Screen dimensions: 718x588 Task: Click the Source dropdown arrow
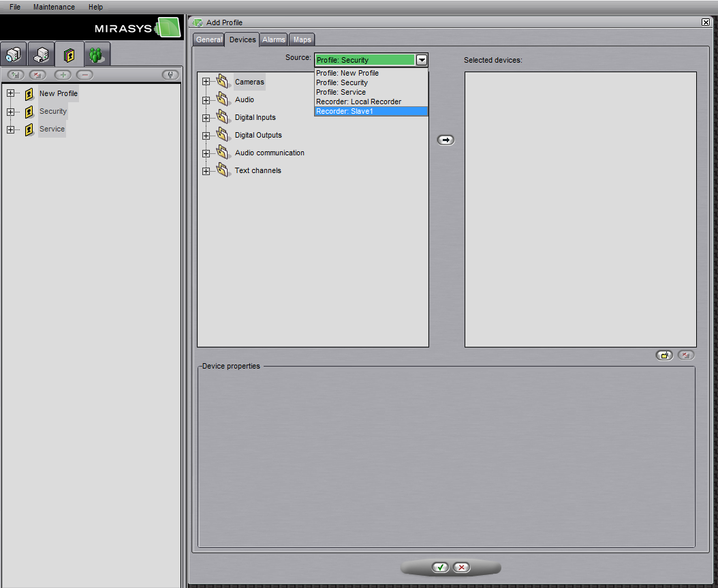click(422, 60)
